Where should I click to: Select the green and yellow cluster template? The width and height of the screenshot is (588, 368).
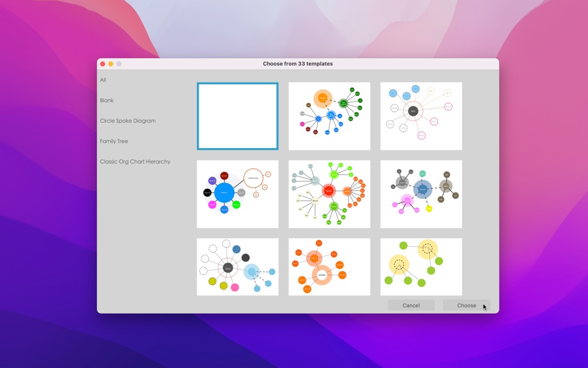click(421, 266)
